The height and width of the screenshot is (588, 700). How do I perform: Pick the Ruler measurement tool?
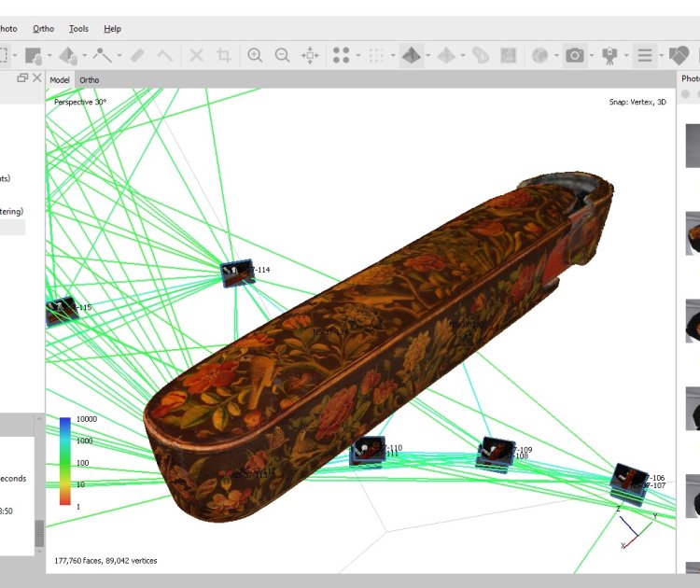click(x=138, y=55)
